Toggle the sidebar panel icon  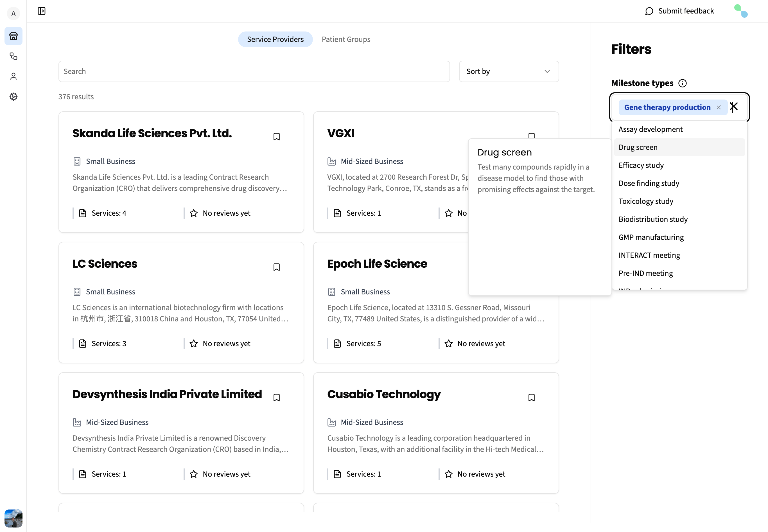coord(42,11)
